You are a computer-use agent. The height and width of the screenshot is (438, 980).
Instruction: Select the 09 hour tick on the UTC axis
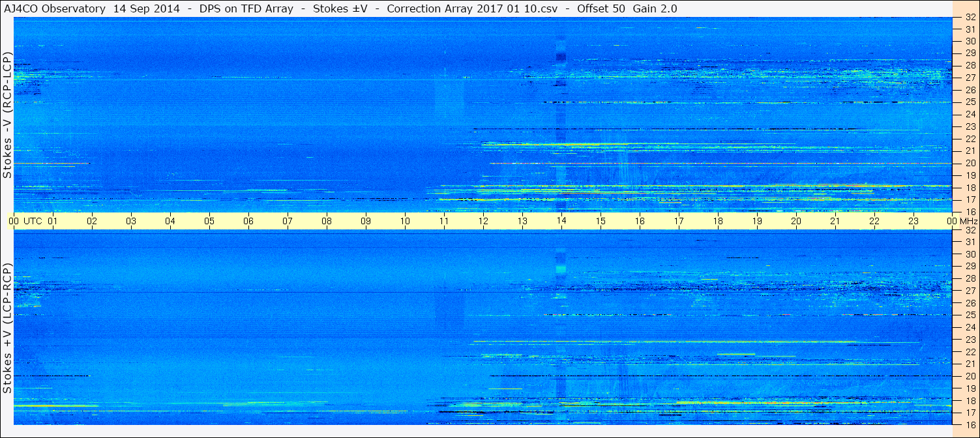coord(366,221)
